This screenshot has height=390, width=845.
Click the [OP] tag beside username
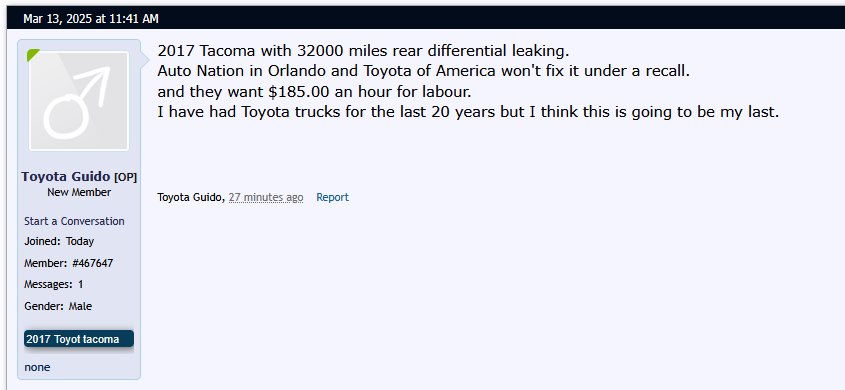point(125,177)
